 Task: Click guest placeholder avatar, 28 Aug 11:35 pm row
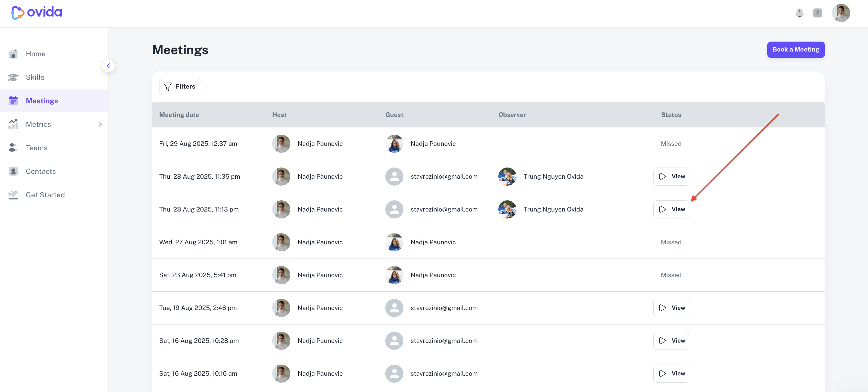394,177
